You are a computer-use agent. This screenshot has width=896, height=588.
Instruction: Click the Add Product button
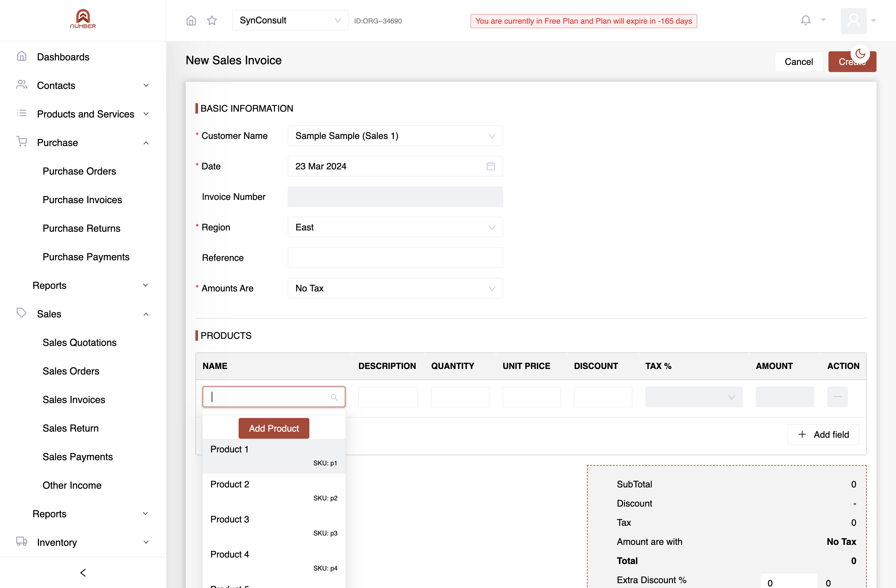[x=274, y=428]
